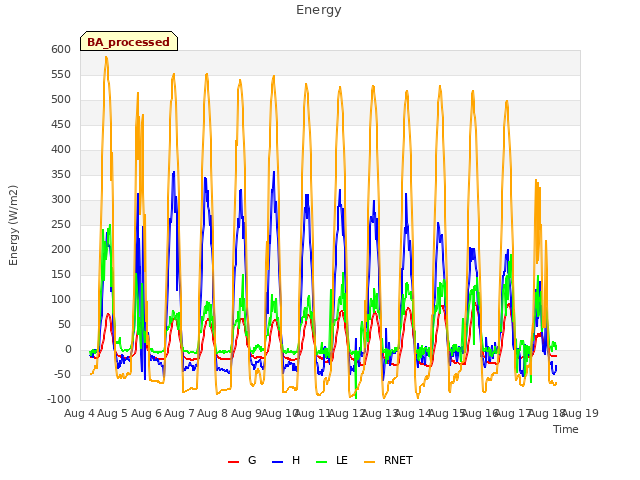The height and width of the screenshot is (480, 640).
Task: Select the LE legend label
Action: (342, 460)
